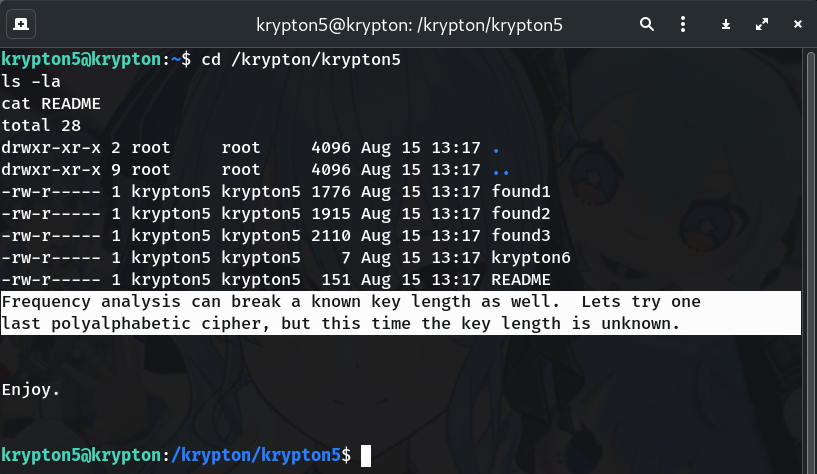Minimize the terminal window
This screenshot has width=817, height=474.
(726, 23)
